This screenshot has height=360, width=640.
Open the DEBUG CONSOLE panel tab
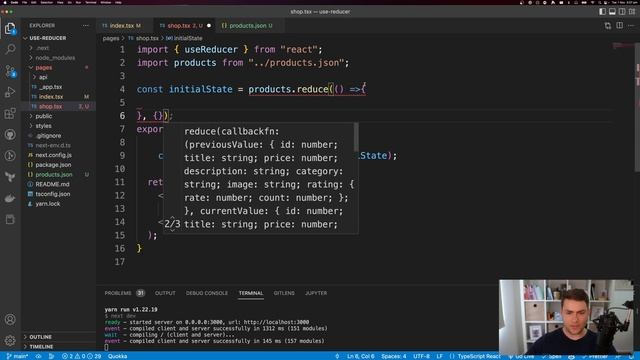pos(207,293)
